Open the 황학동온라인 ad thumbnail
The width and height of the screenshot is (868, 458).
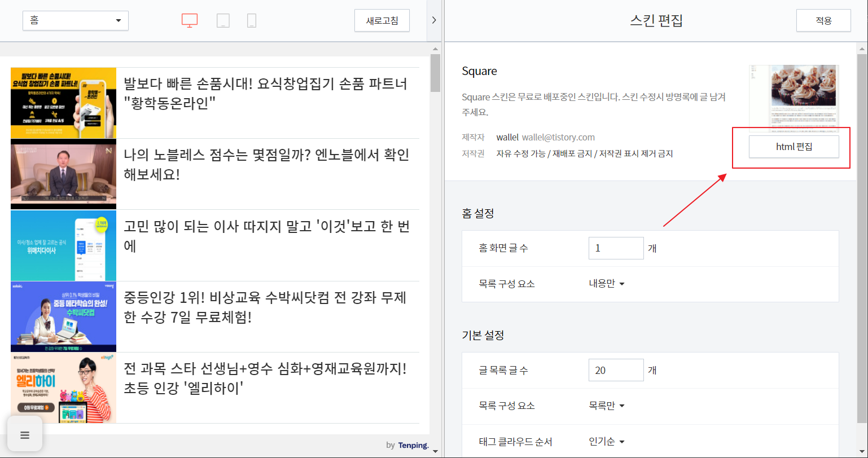coord(63,103)
